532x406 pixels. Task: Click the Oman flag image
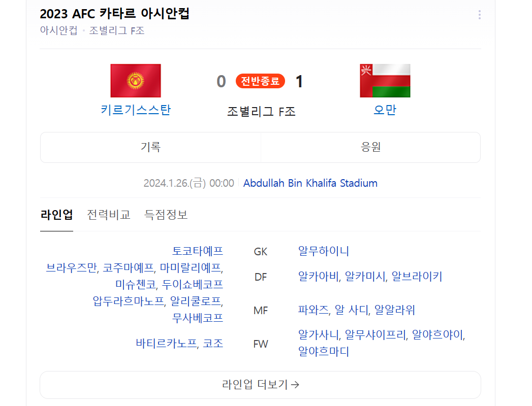[385, 80]
